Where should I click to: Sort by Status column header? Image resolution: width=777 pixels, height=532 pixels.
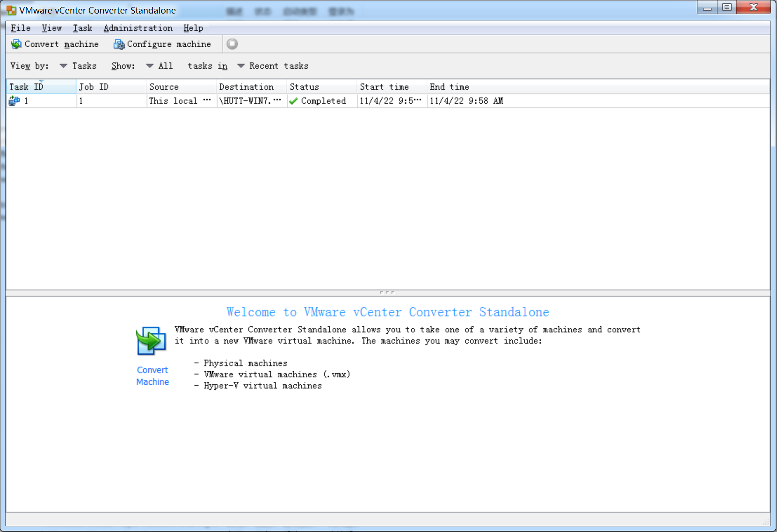[322, 87]
